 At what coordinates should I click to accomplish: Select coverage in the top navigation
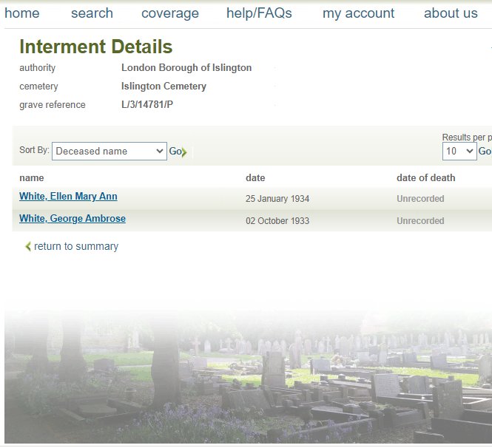pos(170,13)
